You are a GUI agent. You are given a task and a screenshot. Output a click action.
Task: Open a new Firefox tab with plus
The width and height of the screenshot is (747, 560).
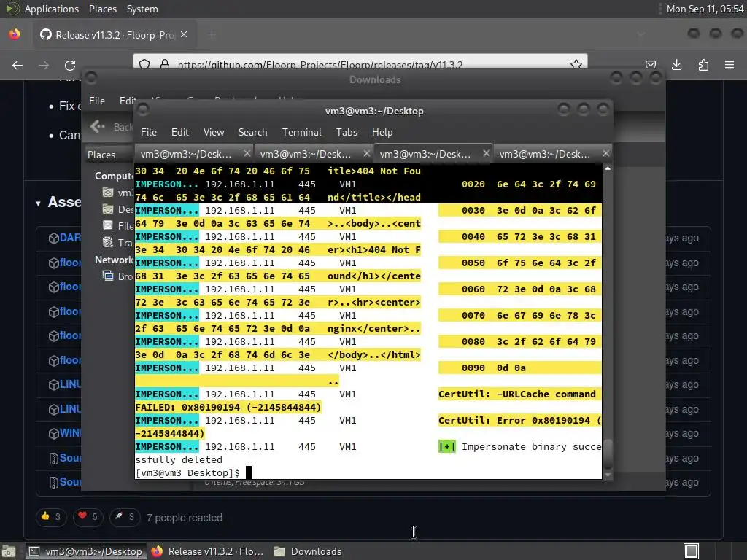(x=212, y=35)
